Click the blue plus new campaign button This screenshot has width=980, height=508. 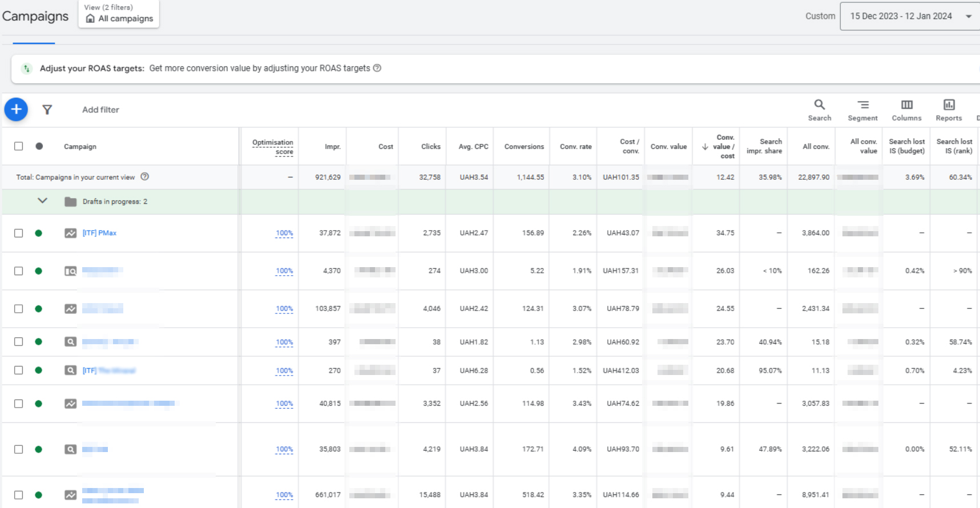[16, 109]
